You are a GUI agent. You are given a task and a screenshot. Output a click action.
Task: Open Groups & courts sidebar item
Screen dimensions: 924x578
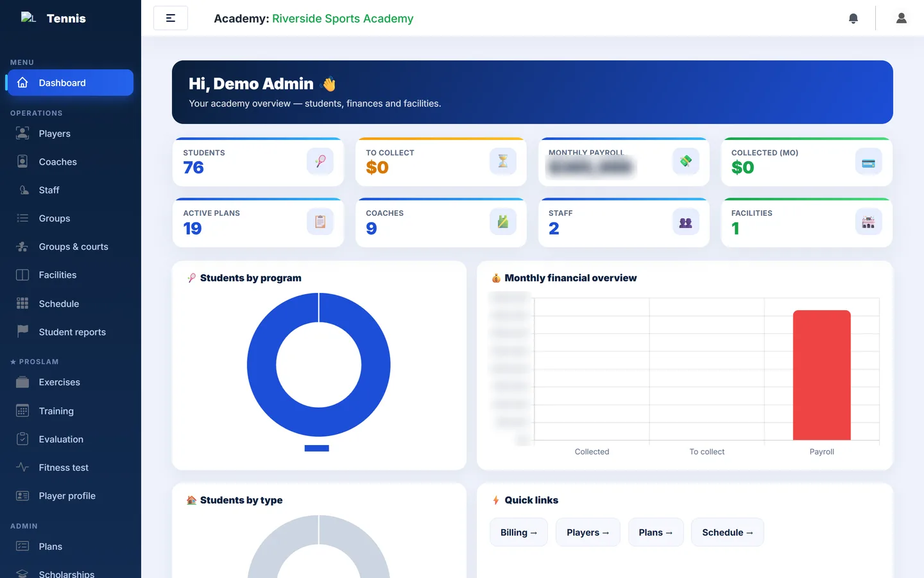click(x=70, y=247)
